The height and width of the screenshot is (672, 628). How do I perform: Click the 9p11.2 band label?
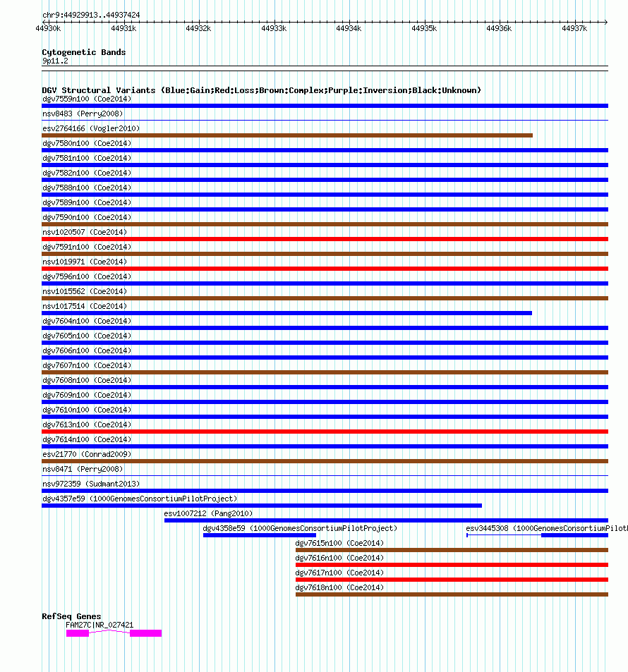[55, 61]
